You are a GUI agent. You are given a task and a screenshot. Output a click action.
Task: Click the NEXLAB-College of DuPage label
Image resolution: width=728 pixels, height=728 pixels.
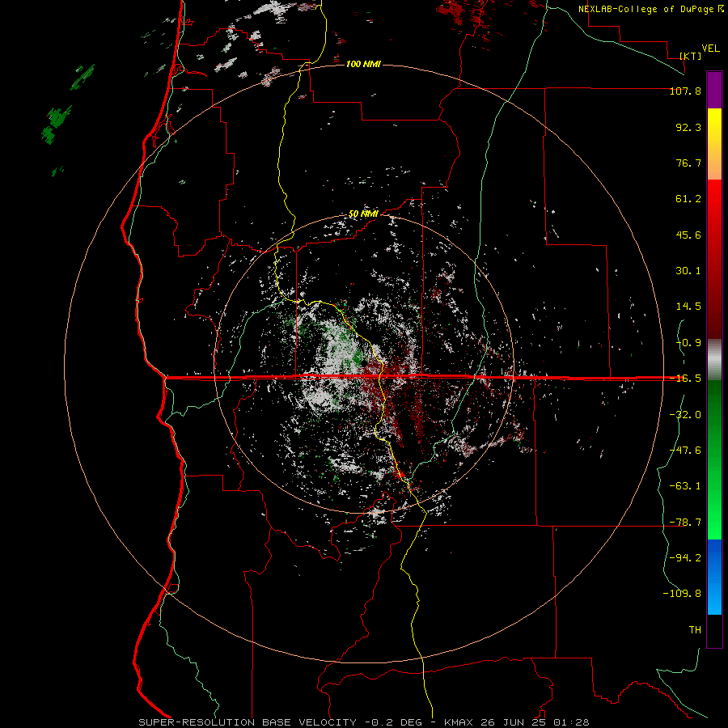pos(645,9)
